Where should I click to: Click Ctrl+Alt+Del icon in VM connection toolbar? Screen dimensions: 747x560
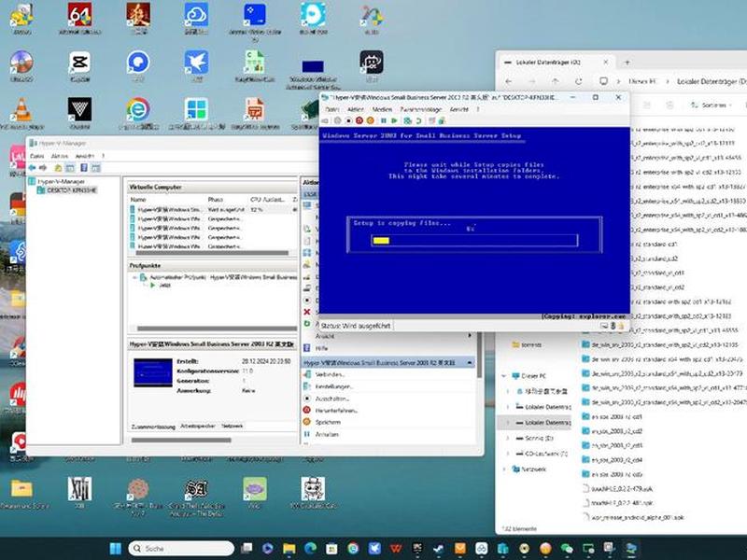325,121
